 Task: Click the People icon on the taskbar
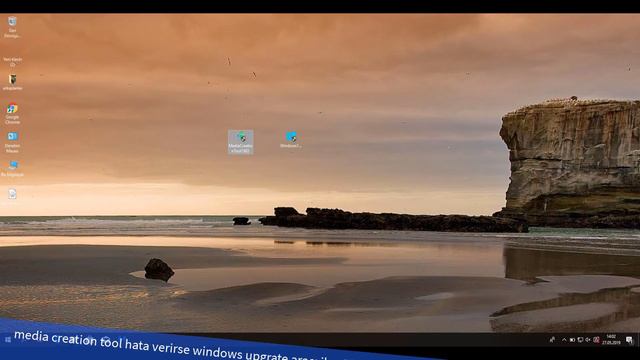point(552,340)
